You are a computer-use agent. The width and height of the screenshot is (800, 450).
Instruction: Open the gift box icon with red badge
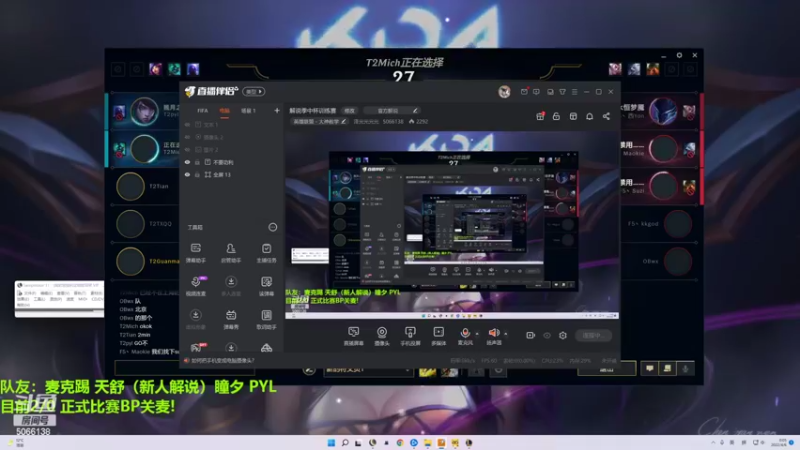pos(540,116)
